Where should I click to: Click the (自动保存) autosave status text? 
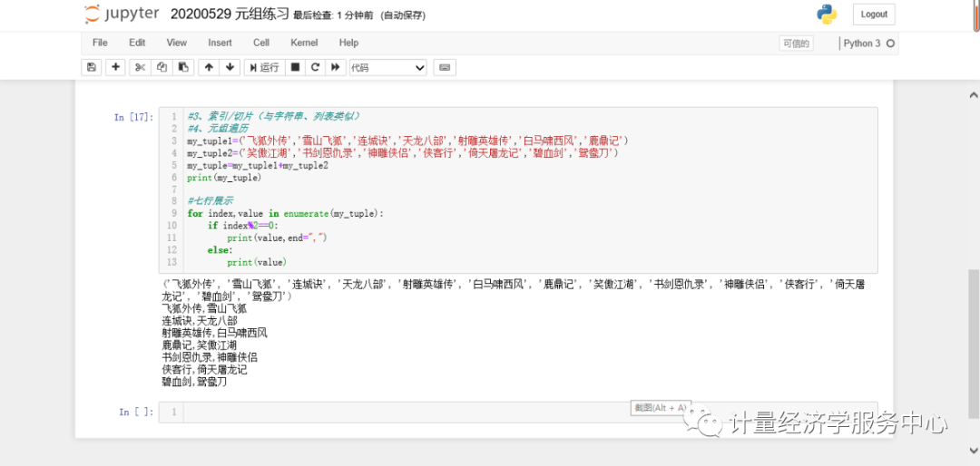coord(403,15)
